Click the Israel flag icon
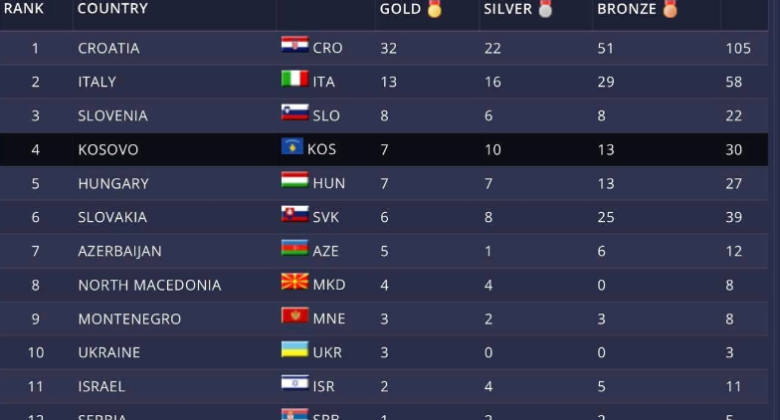The image size is (780, 420). tap(294, 383)
